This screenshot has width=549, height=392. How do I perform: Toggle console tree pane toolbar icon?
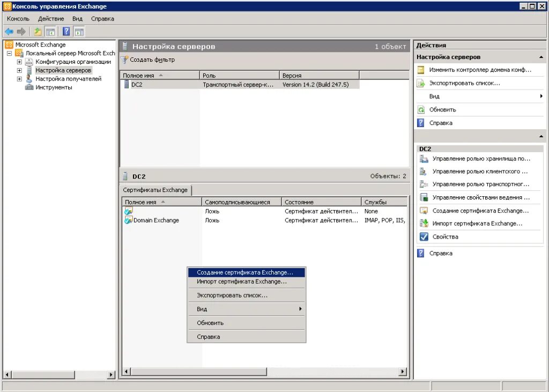pos(50,32)
